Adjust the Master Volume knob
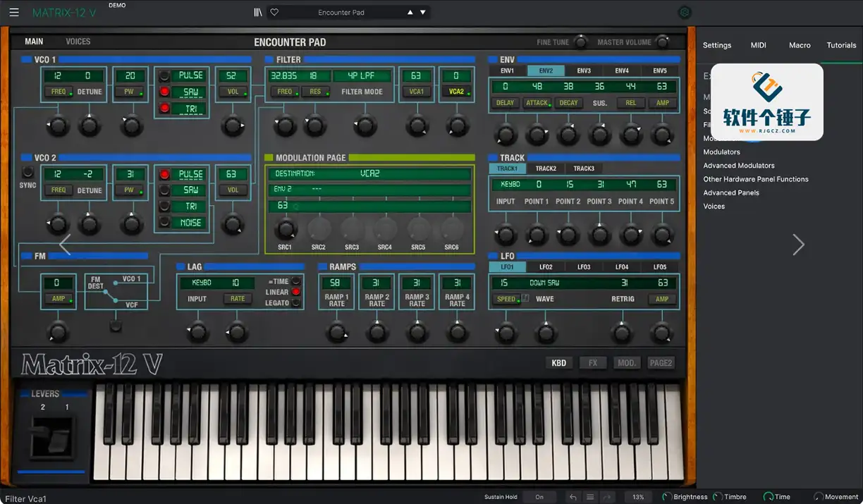The image size is (863, 504). pos(661,42)
